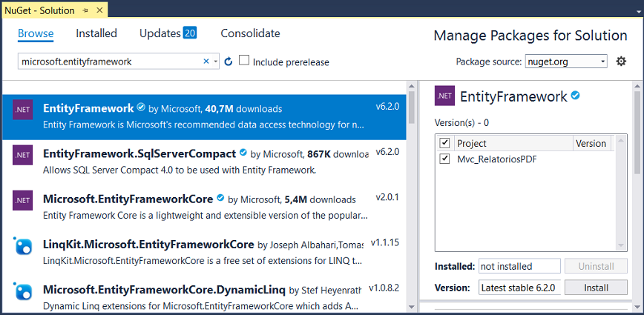Screen dimensions: 644x315
Task: Click the Uninstall button
Action: (596, 266)
